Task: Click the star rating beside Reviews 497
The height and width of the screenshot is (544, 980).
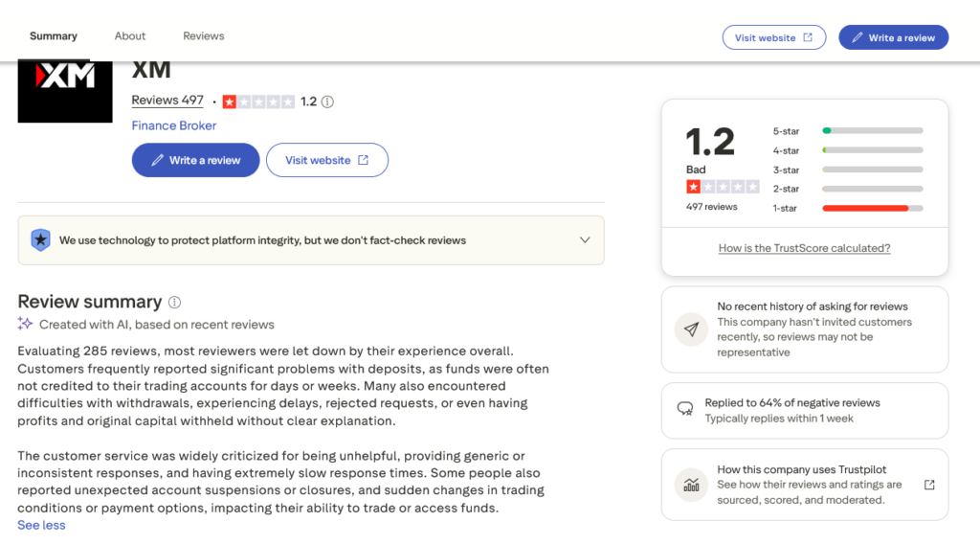Action: [x=258, y=102]
